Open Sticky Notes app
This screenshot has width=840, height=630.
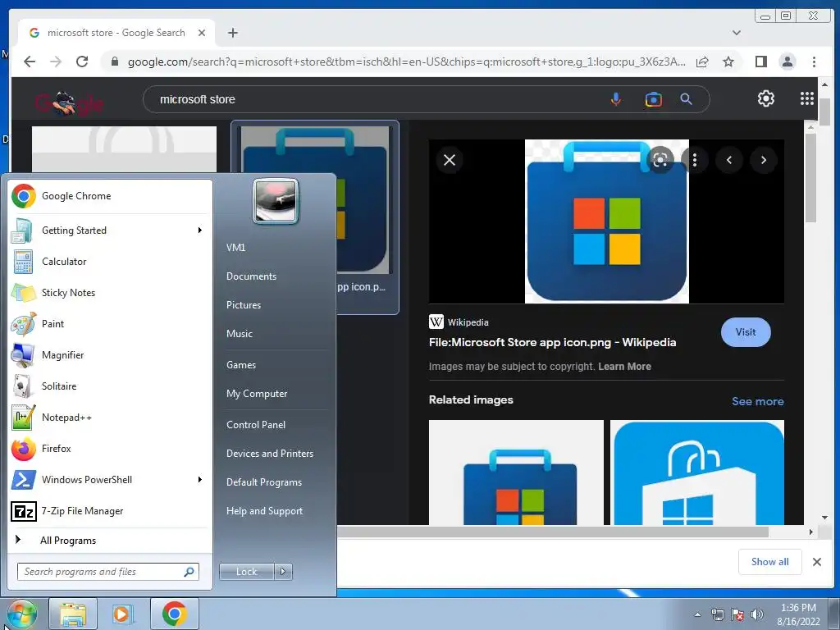point(110,293)
